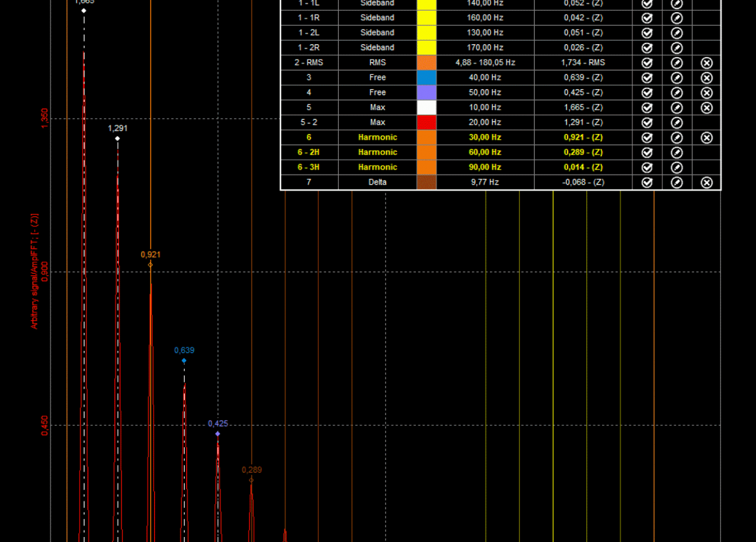Open red color swatch of 5 - 2
The image size is (756, 542).
pyautogui.click(x=426, y=123)
